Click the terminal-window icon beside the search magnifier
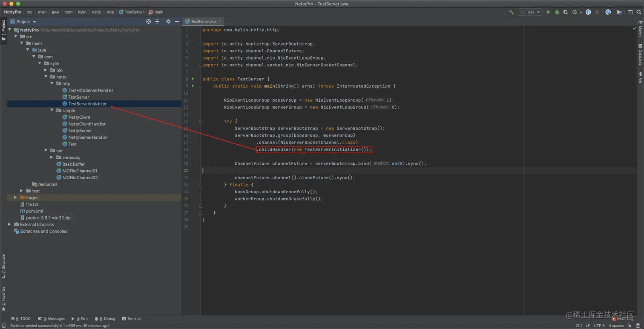This screenshot has width=644, height=329. tap(630, 12)
